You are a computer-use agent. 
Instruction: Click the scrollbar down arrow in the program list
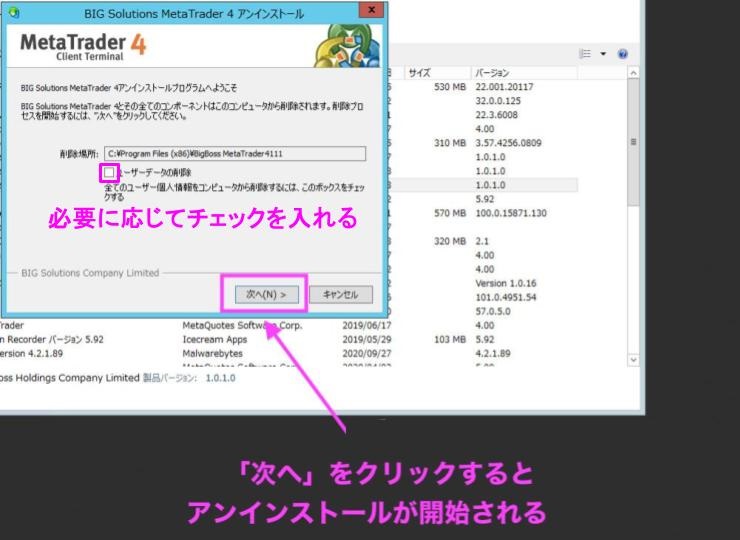(632, 359)
